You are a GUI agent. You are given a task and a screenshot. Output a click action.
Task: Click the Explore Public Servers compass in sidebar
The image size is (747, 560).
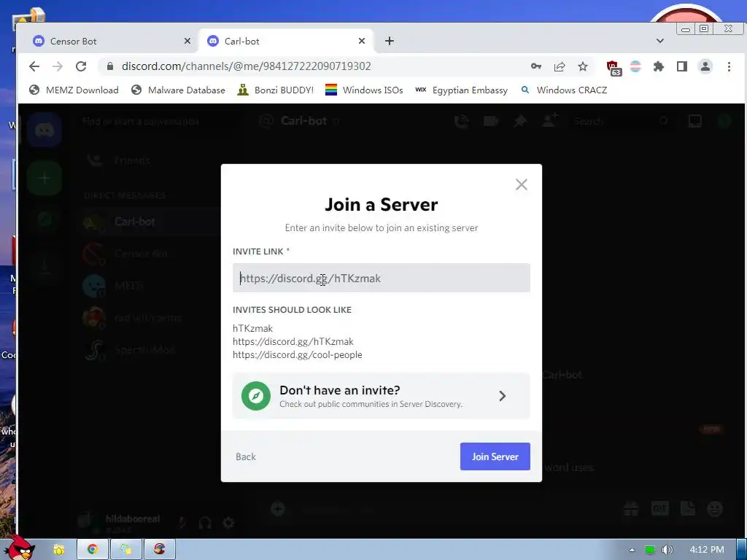(x=44, y=219)
